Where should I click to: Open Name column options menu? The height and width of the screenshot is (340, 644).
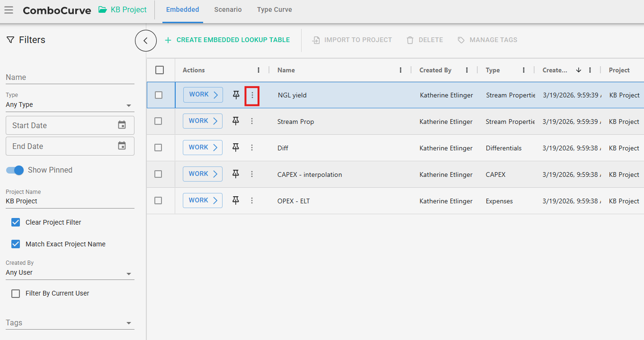(x=401, y=70)
